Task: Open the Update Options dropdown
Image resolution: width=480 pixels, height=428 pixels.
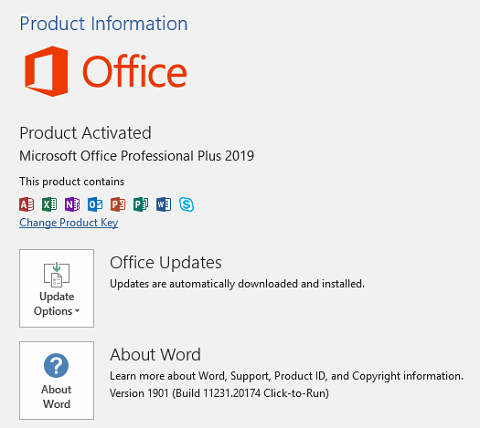Action: tap(56, 288)
